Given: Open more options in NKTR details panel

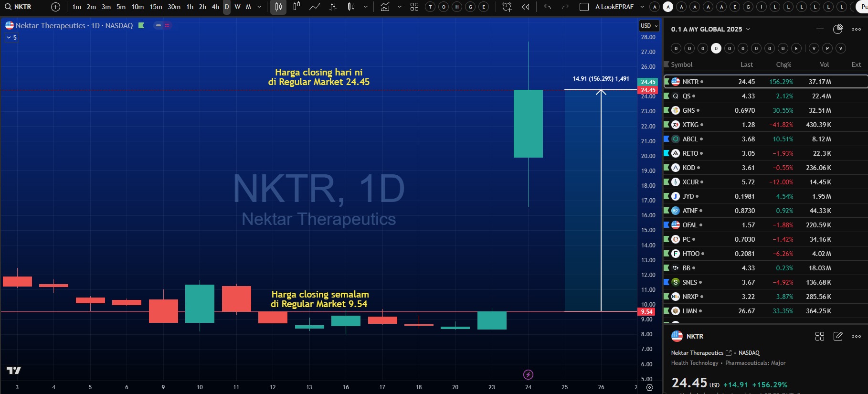Looking at the screenshot, I should point(857,336).
